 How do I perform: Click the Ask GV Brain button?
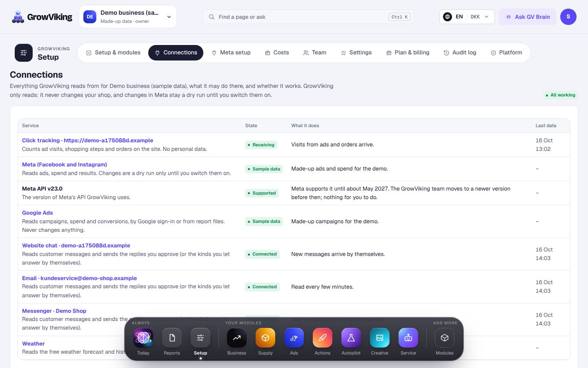(x=528, y=17)
